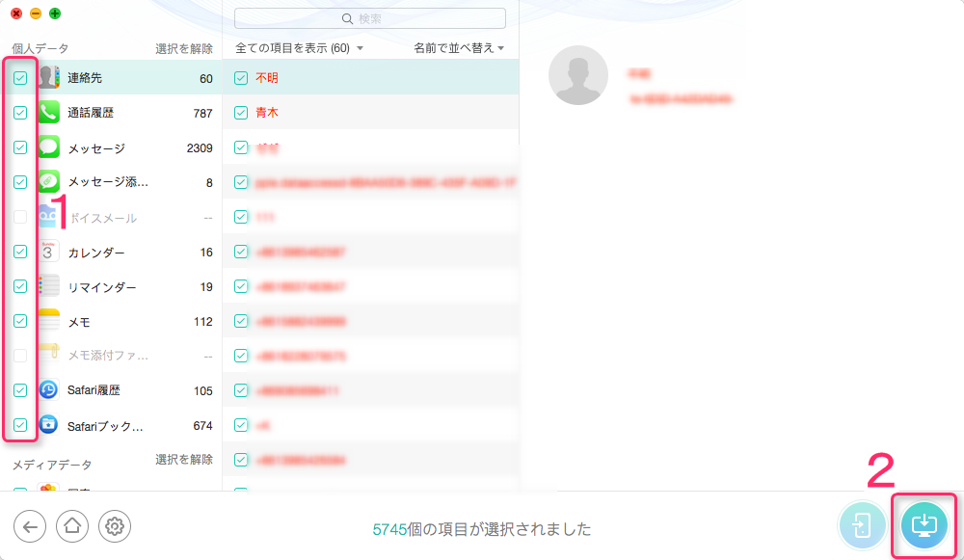The height and width of the screenshot is (560, 964).
Task: Click the 787 call history count
Action: [x=202, y=113]
